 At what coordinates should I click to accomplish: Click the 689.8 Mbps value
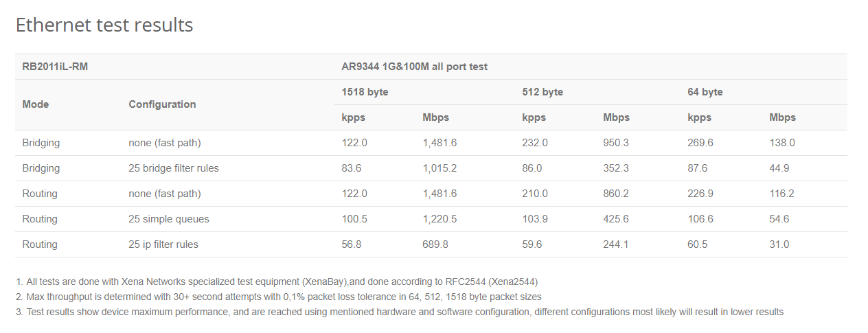click(435, 244)
